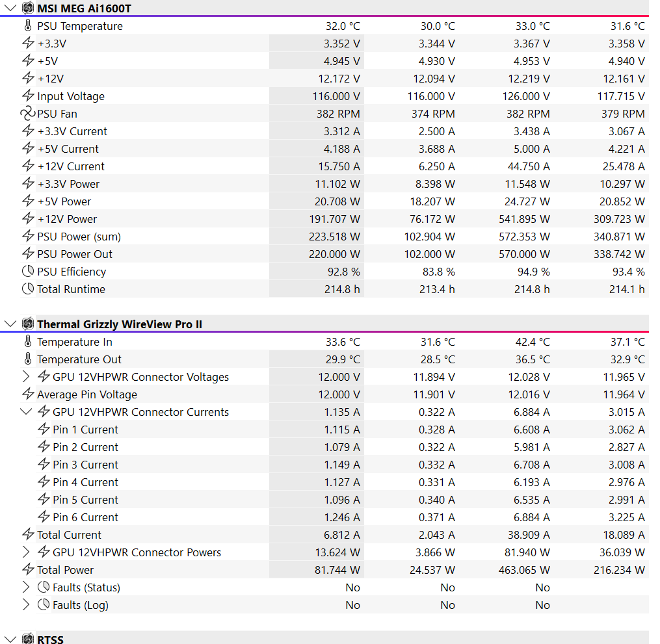
Task: Click the lightning icon beside +12V Power
Action: point(28,219)
